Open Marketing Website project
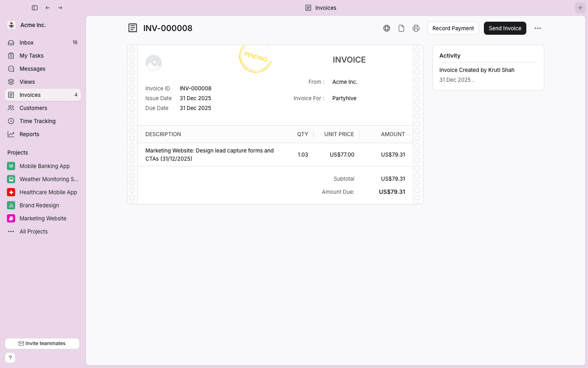The width and height of the screenshot is (588, 368). pyautogui.click(x=43, y=218)
